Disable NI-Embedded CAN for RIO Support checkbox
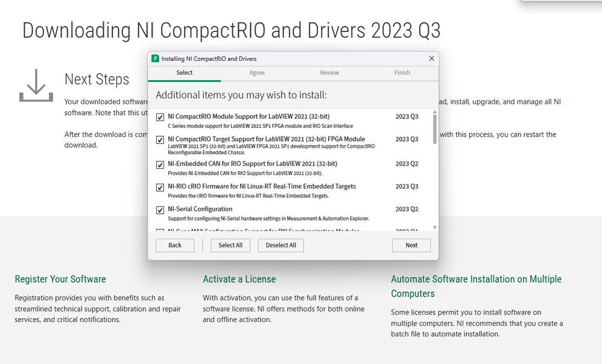This screenshot has height=364, width=602. pyautogui.click(x=160, y=165)
